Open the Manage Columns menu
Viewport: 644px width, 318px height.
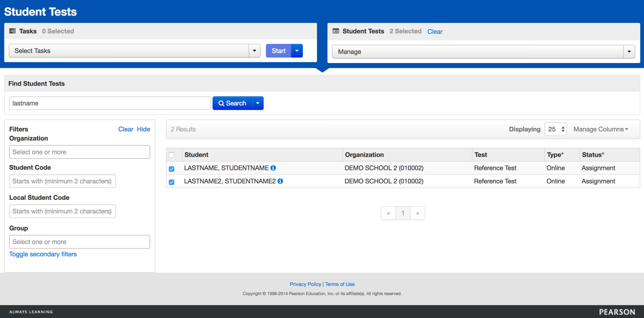(x=601, y=129)
